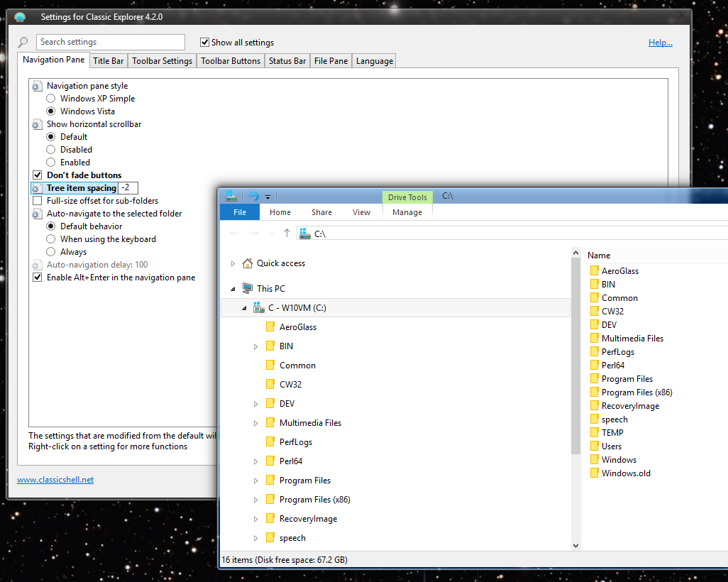Click the C - W10VM drive icon
Screen dimensions: 728x582
coord(258,307)
